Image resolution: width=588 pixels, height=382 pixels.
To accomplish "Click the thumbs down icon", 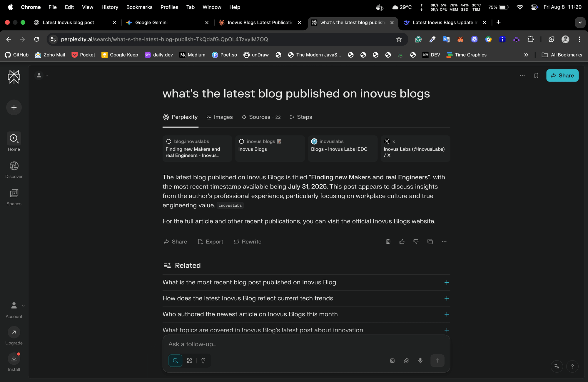I will click(x=416, y=242).
